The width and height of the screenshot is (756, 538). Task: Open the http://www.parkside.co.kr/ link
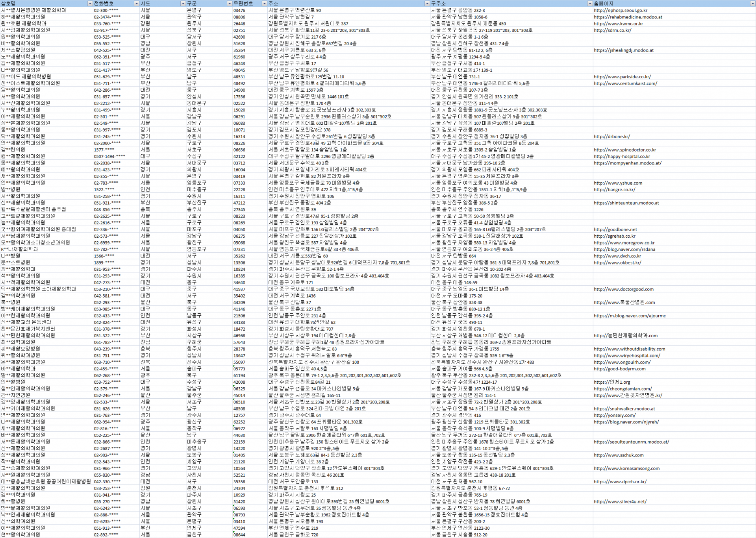coord(622,77)
